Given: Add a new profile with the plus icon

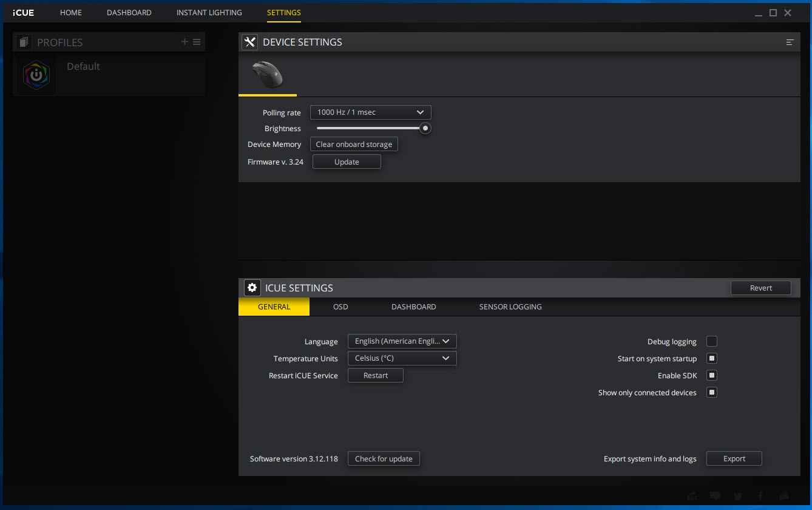Looking at the screenshot, I should pos(184,42).
